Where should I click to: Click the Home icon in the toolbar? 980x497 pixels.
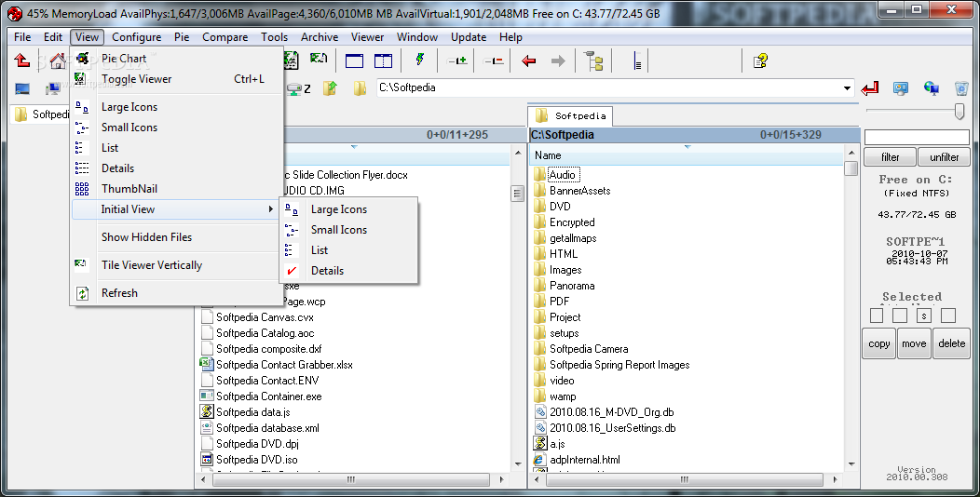(58, 60)
